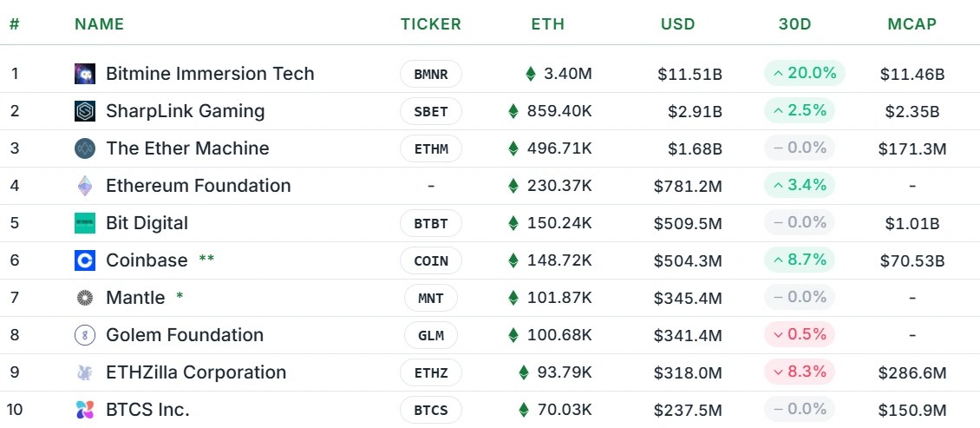980x428 pixels.
Task: Click the red 8.3% change pill
Action: (799, 372)
